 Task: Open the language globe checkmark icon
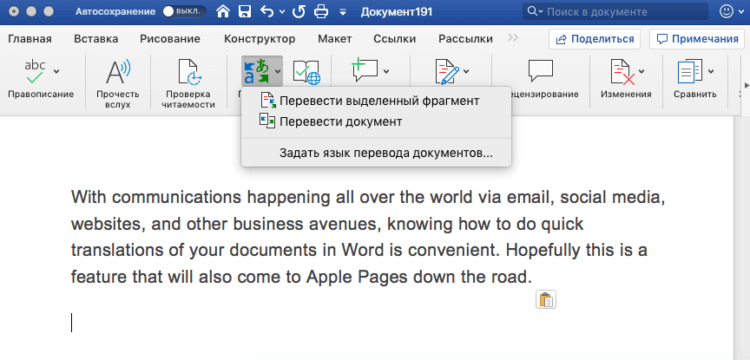tap(306, 73)
